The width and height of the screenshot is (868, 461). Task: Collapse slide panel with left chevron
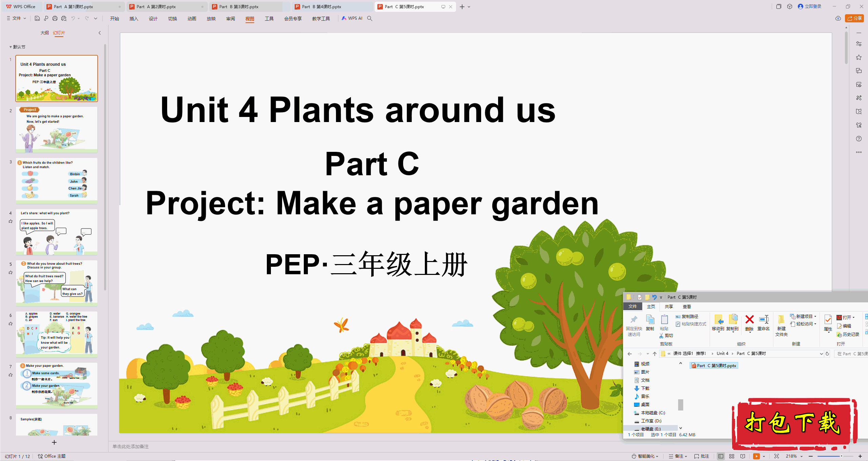coord(100,33)
